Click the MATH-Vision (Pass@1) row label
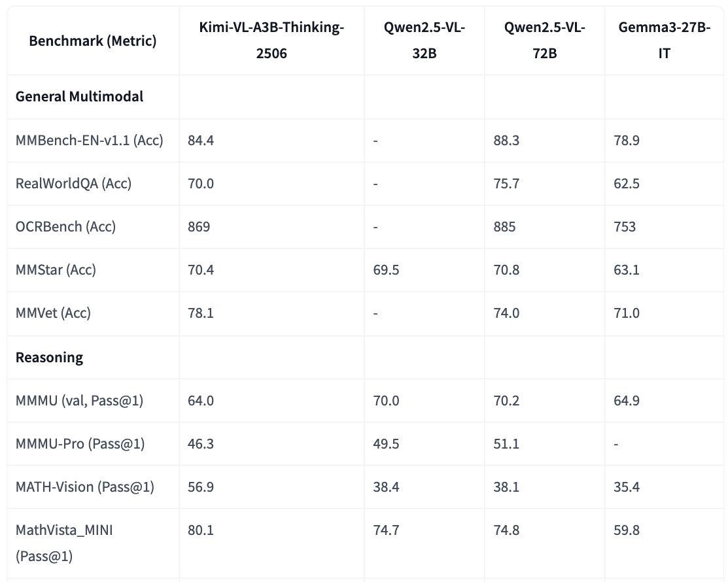Viewport: 728px width, 582px height. click(84, 487)
